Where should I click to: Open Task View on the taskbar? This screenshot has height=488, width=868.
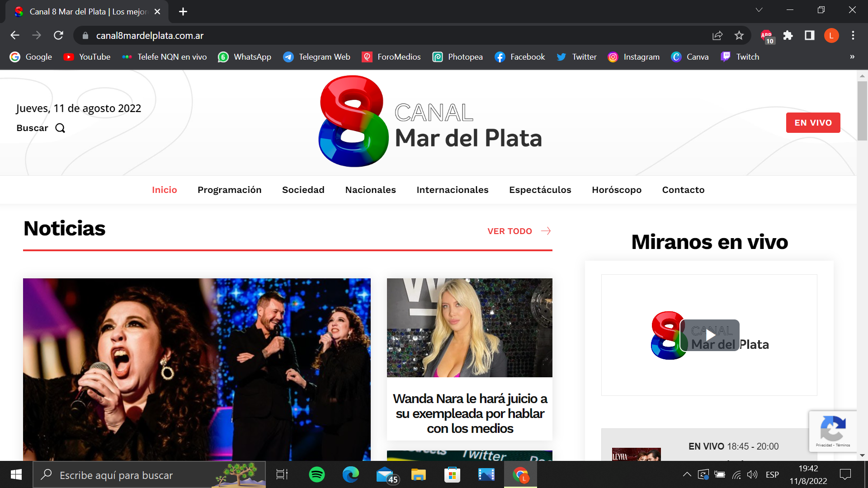[282, 474]
